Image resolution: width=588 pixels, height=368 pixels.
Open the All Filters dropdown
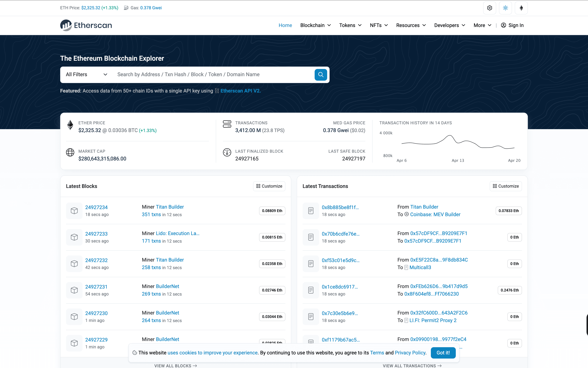tap(86, 74)
